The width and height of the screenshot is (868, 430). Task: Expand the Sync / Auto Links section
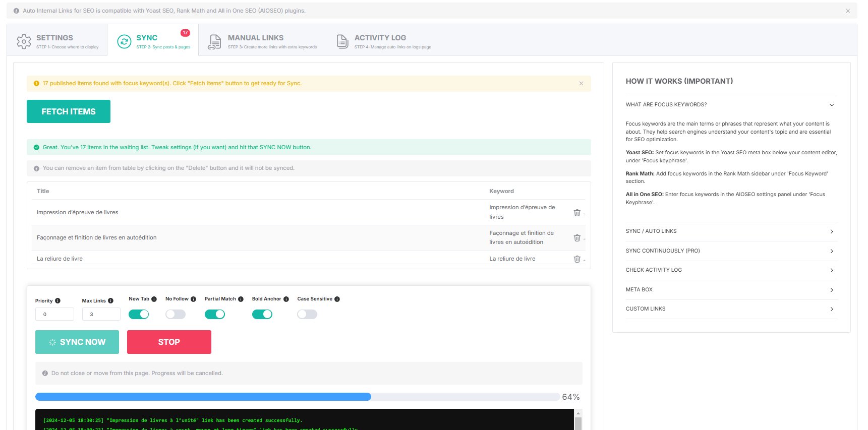coord(731,231)
